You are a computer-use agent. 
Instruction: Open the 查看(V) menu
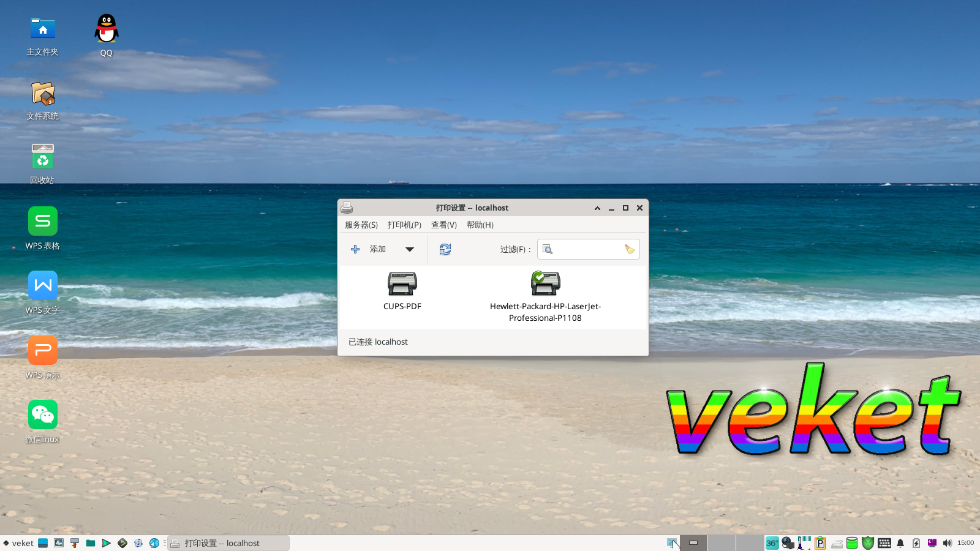(444, 225)
